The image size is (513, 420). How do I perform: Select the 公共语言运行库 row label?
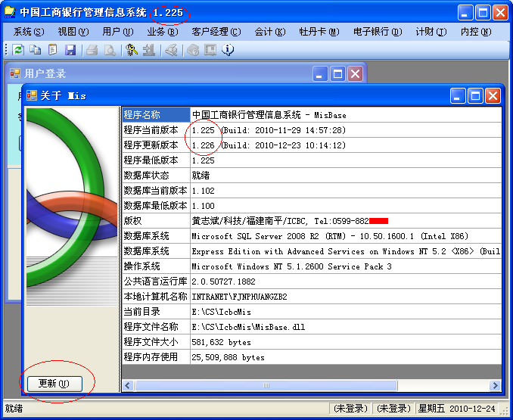click(x=156, y=282)
